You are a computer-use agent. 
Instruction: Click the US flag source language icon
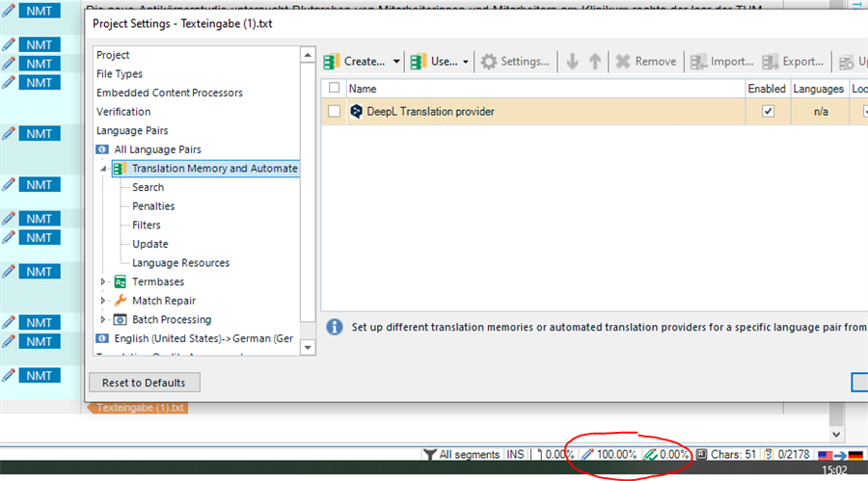825,455
